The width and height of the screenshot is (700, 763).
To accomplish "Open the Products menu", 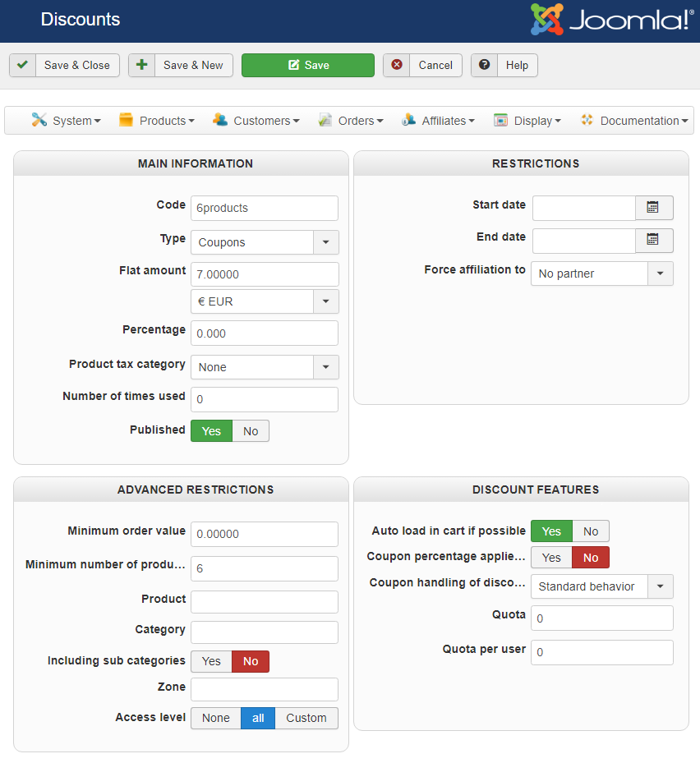I will click(x=157, y=121).
